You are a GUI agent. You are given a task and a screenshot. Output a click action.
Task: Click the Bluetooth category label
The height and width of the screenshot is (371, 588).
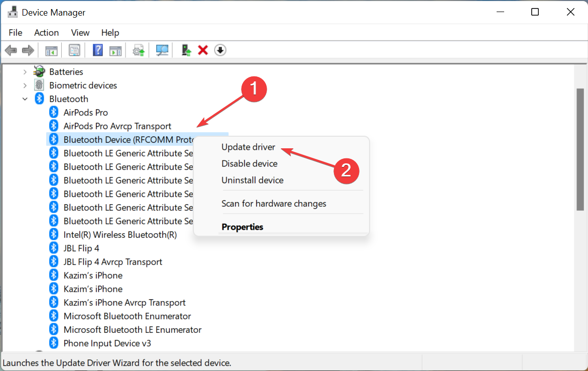[69, 99]
